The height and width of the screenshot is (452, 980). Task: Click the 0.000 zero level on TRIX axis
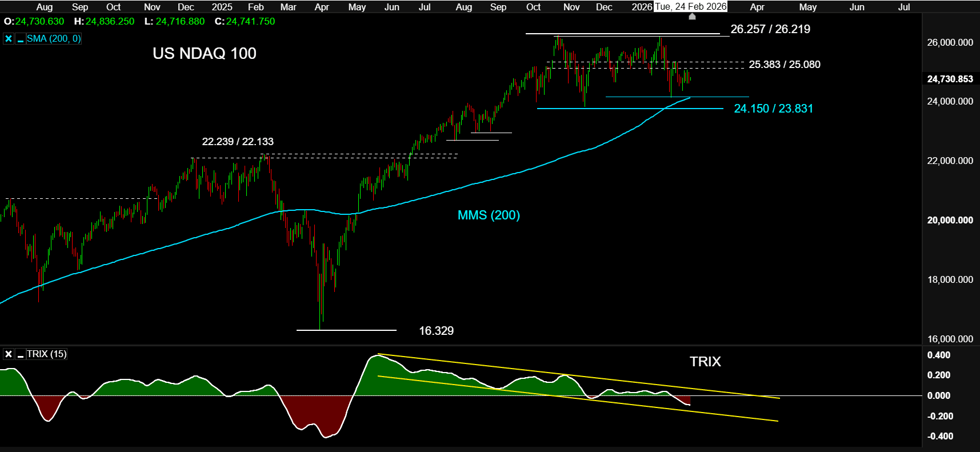(938, 395)
